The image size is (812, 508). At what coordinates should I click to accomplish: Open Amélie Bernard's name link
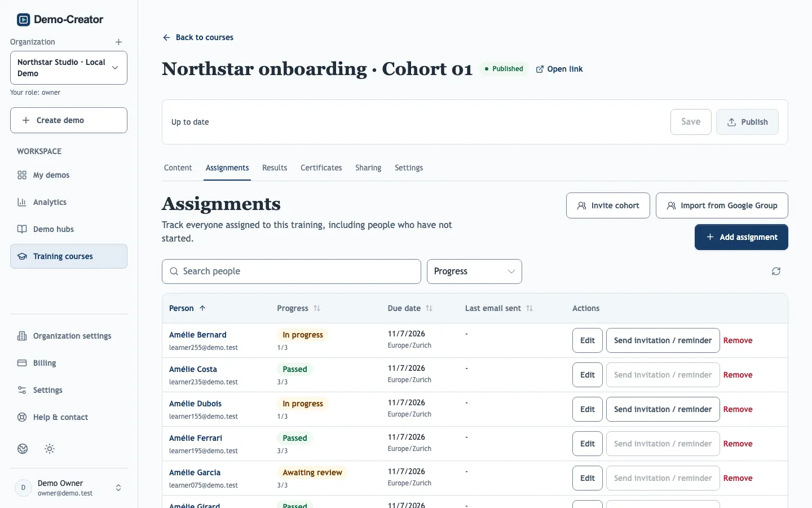pyautogui.click(x=198, y=335)
